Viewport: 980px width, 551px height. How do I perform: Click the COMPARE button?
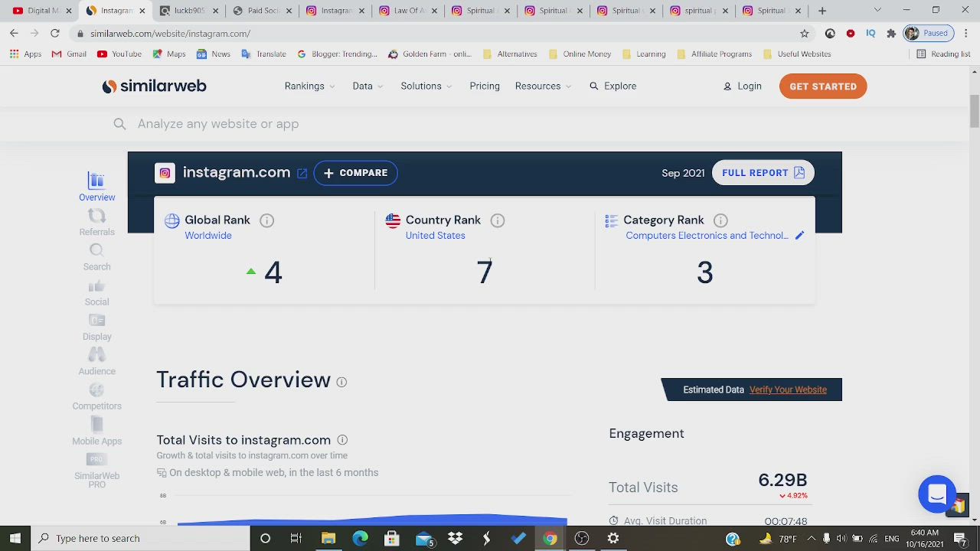(x=355, y=173)
